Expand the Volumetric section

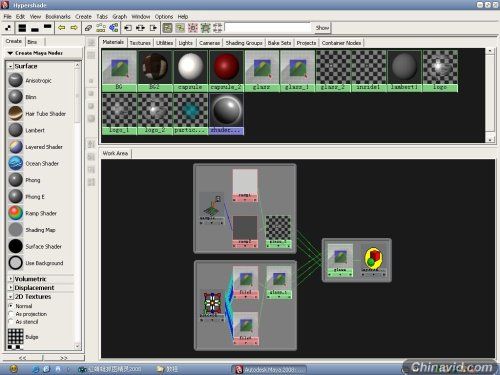pyautogui.click(x=10, y=279)
